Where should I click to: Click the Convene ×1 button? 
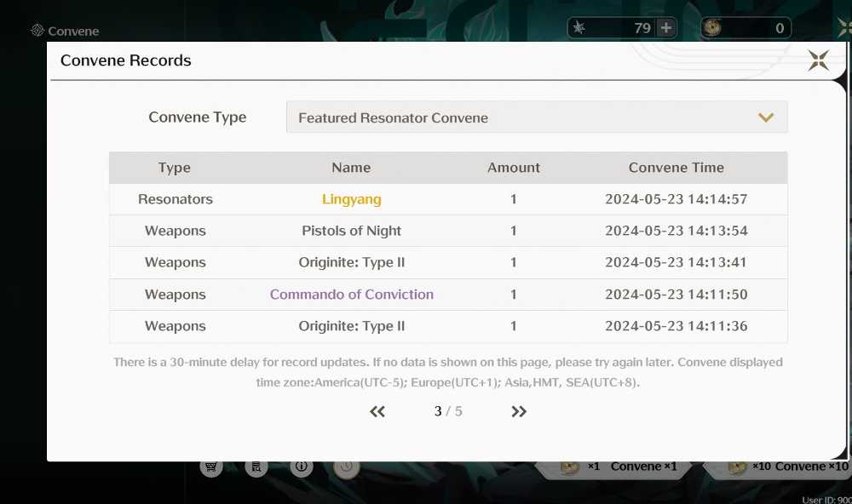(613, 467)
